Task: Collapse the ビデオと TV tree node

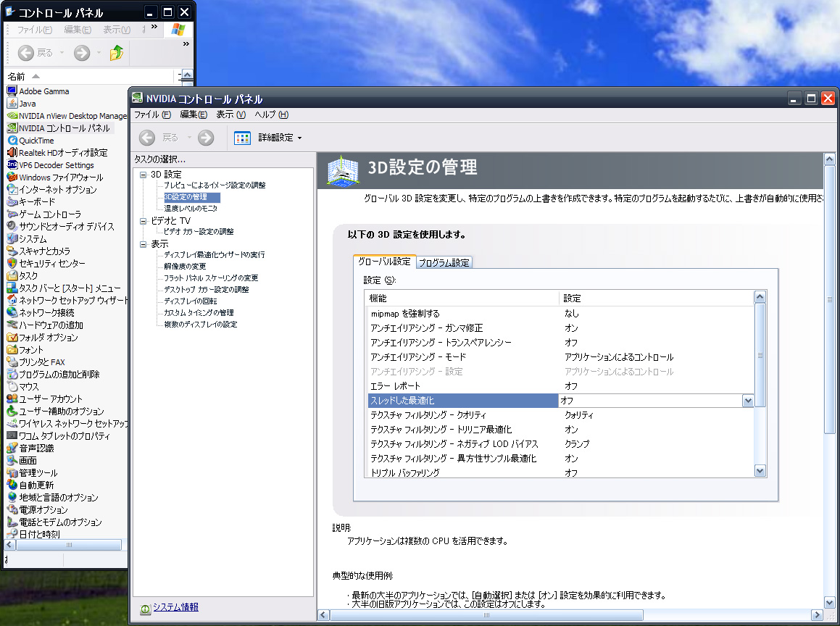Action: pos(143,220)
